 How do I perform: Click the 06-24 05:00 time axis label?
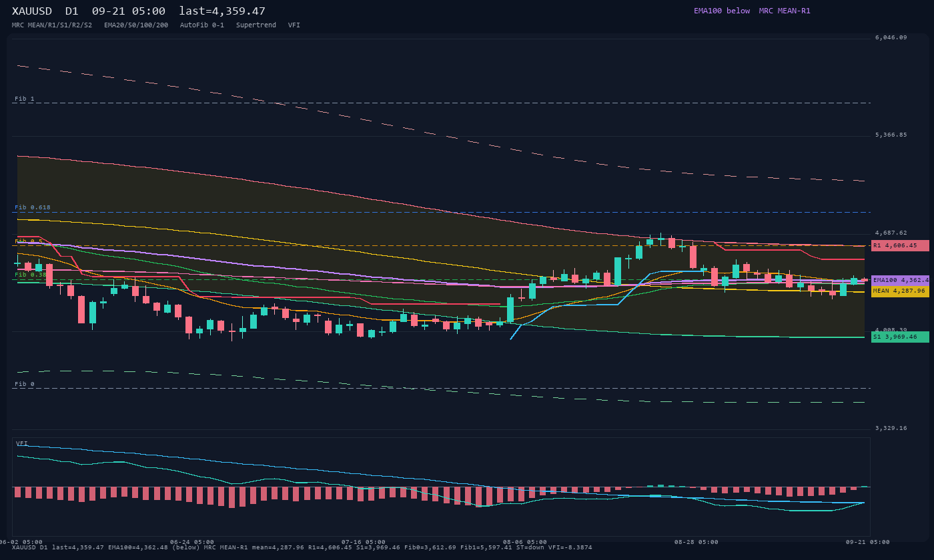pyautogui.click(x=192, y=542)
